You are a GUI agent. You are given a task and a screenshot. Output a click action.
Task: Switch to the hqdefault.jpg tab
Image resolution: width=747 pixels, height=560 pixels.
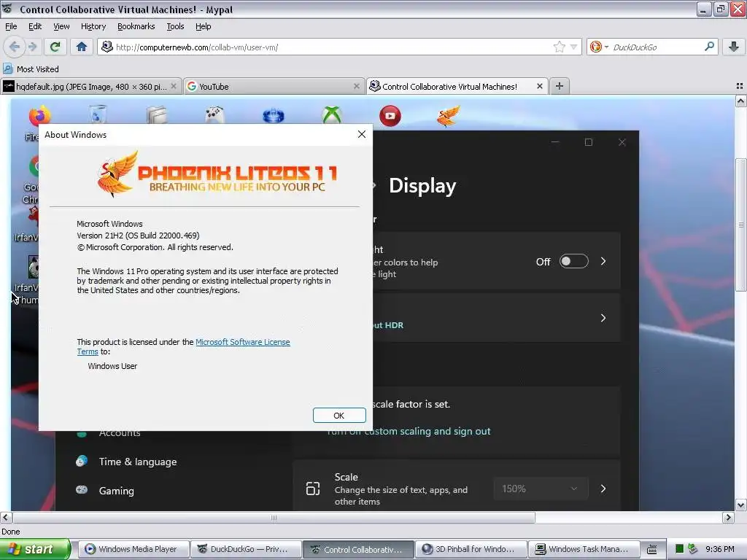click(x=90, y=86)
